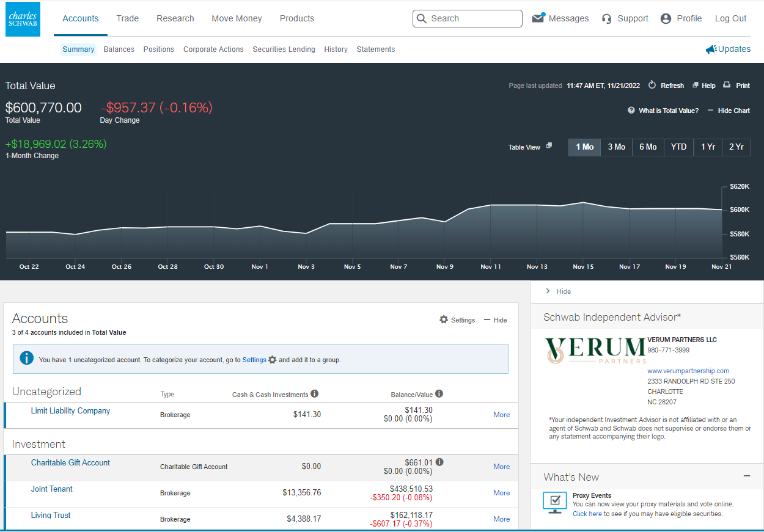Hide the Total Value chart

[728, 111]
